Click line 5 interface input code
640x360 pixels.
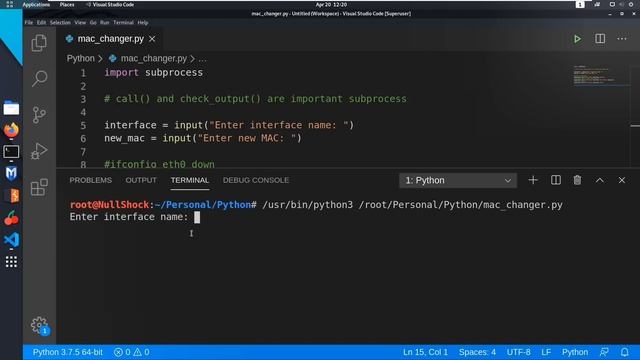pos(229,125)
